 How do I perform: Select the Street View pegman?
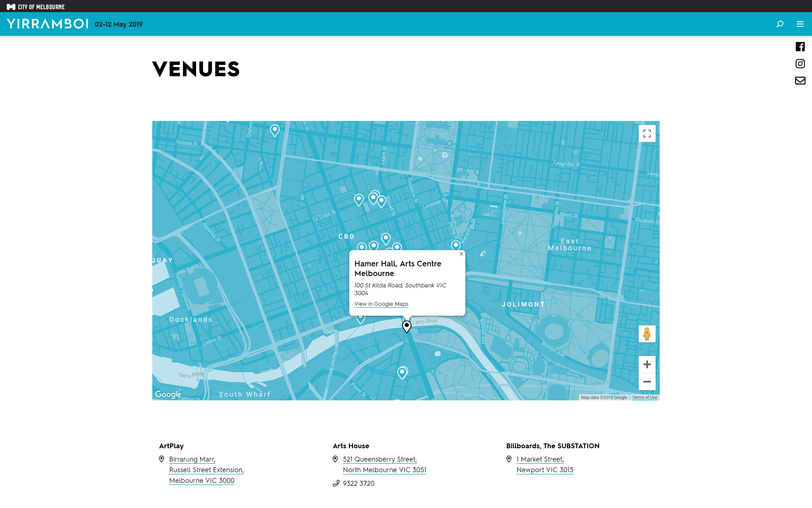pyautogui.click(x=647, y=334)
